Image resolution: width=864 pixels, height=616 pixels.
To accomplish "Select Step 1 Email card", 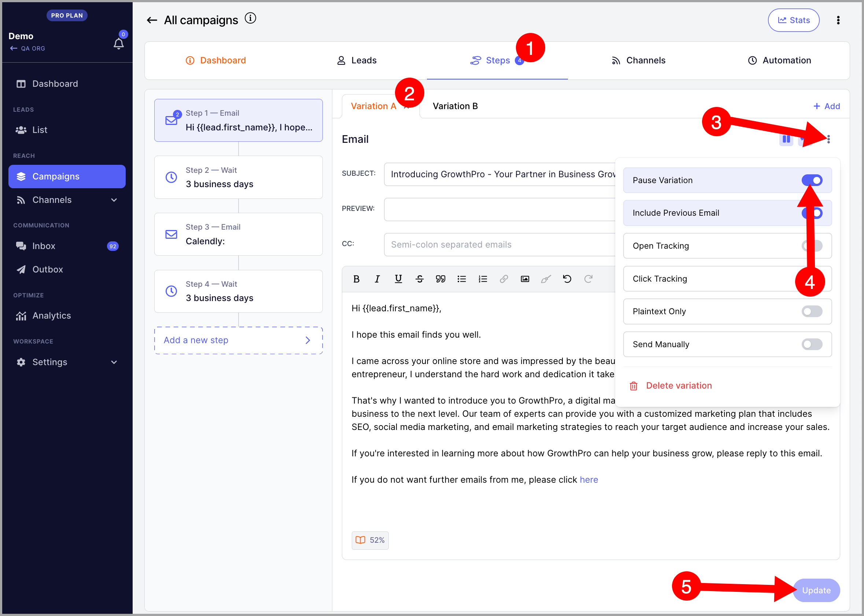I will (238, 120).
